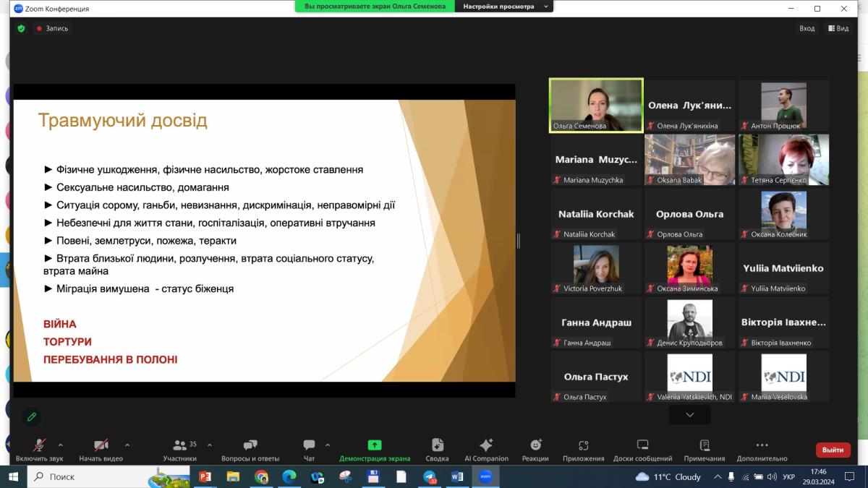Viewport: 868px width, 488px height.
Task: Open the Вид view layout menu
Action: pyautogui.click(x=838, y=28)
